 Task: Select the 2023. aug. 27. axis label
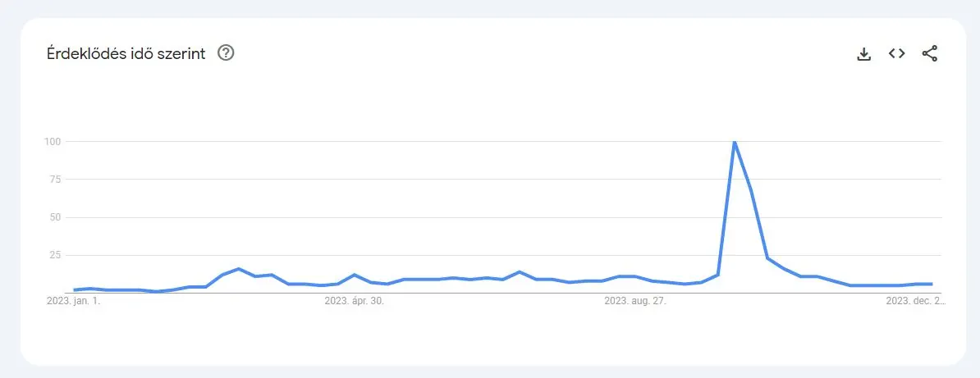pos(635,301)
